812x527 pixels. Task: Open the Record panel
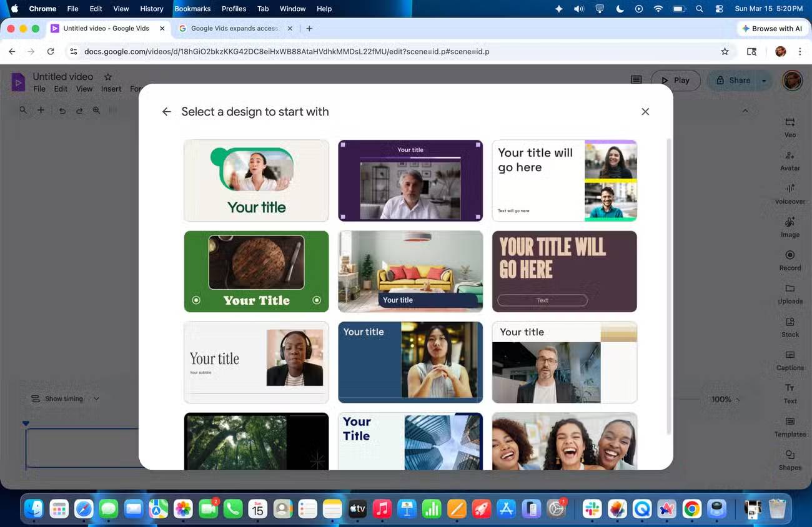pyautogui.click(x=790, y=259)
